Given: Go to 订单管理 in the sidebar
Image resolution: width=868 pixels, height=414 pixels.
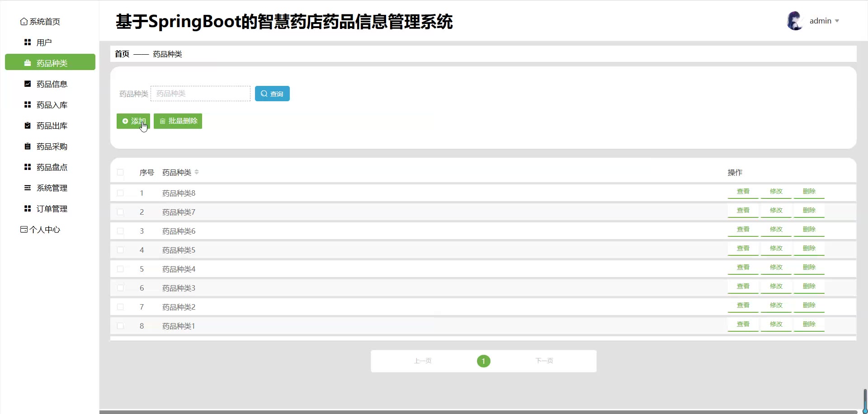Looking at the screenshot, I should [50, 209].
